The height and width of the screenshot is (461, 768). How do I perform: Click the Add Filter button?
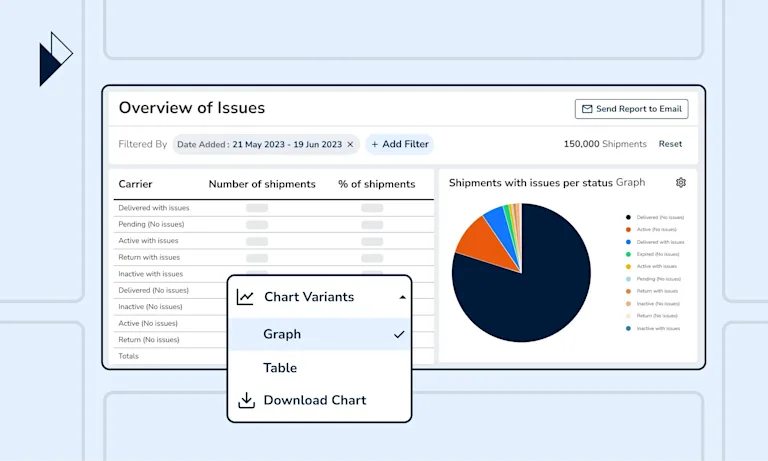tap(400, 145)
